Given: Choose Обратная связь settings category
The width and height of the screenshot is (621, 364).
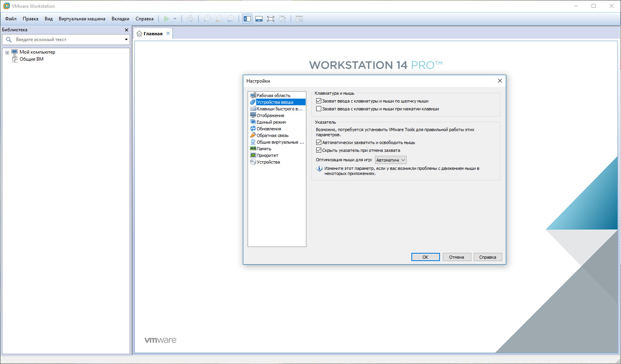Looking at the screenshot, I should pos(272,135).
